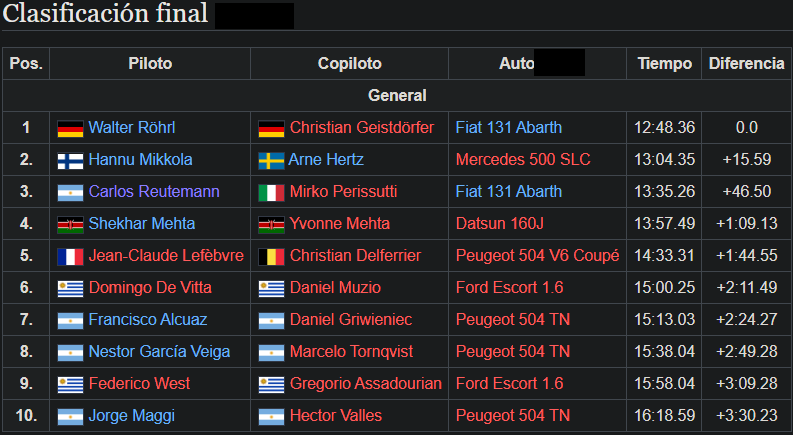This screenshot has height=435, width=793.
Task: Click the Tiempo column header
Action: point(665,63)
